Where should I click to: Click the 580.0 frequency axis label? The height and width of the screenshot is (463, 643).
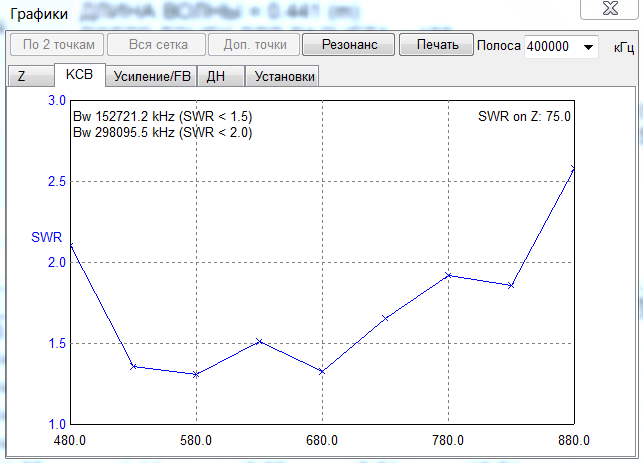(x=196, y=440)
